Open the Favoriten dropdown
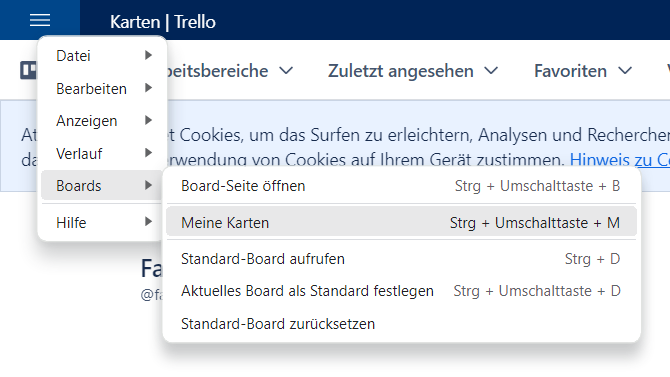The height and width of the screenshot is (377, 670). pyautogui.click(x=583, y=71)
